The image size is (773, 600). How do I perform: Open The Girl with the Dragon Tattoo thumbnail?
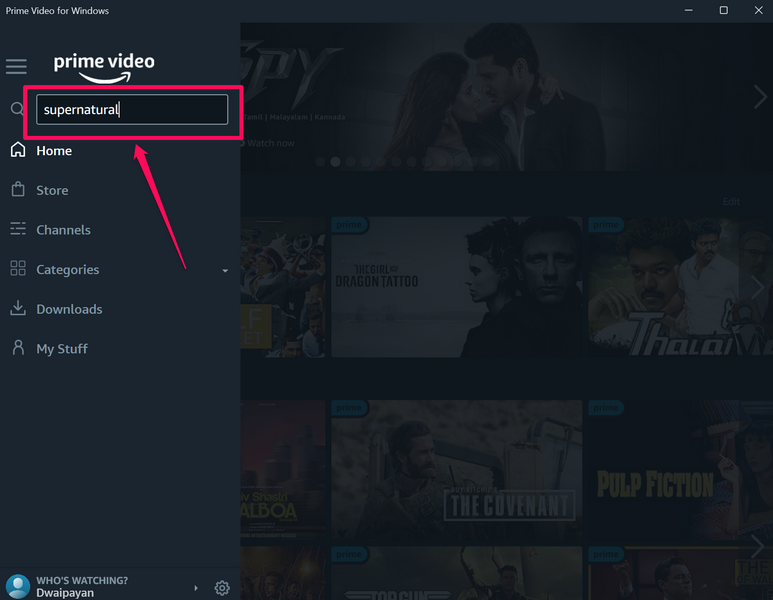click(457, 287)
